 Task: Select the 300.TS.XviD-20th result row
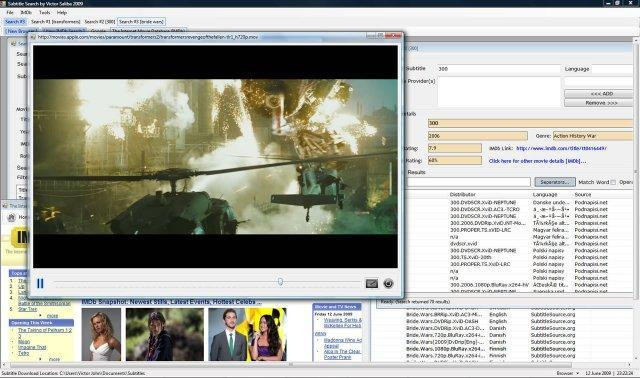pyautogui.click(x=520, y=258)
